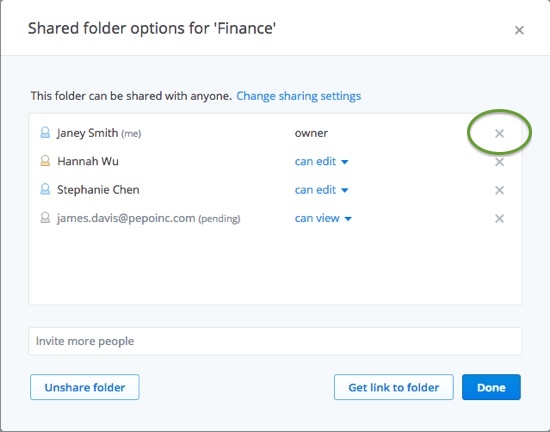
Task: Click the Get link to folder button
Action: [x=394, y=387]
